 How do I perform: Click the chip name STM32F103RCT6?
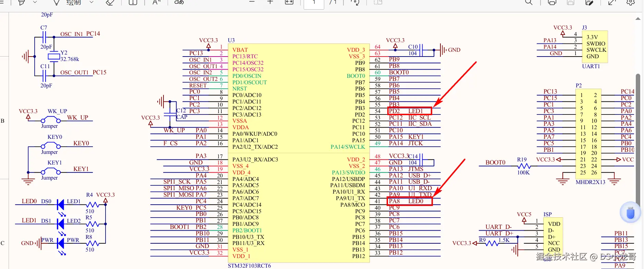[x=249, y=266]
